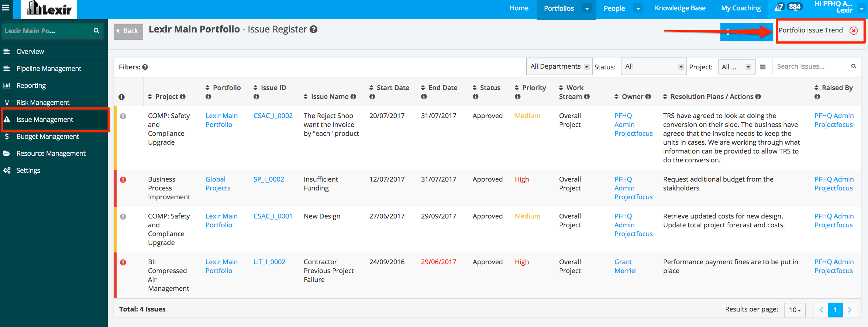The height and width of the screenshot is (327, 868).
Task: Expand the Portfolios menu arrow
Action: (x=587, y=8)
